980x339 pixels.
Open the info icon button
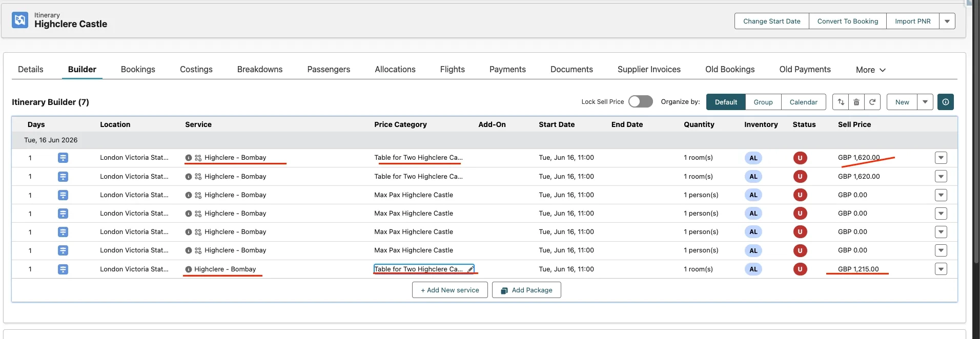[x=945, y=102]
